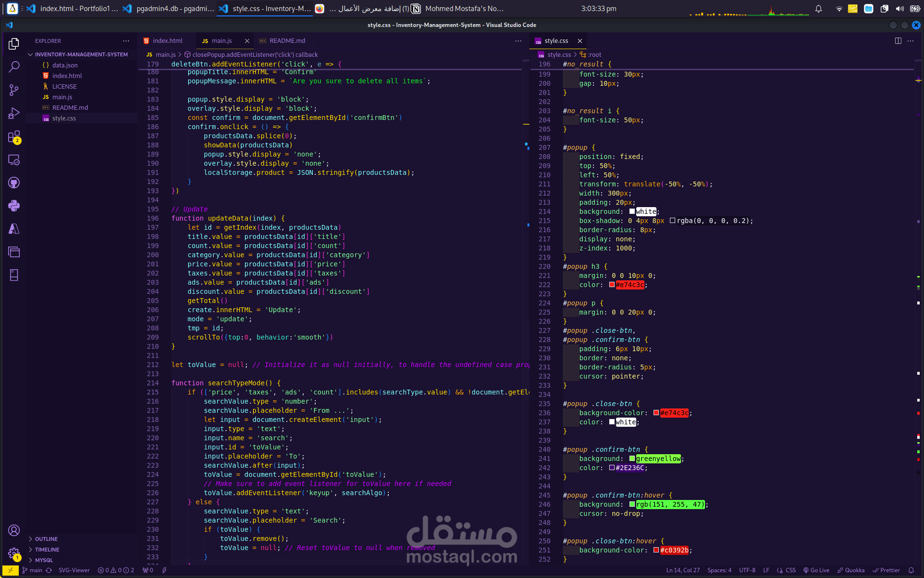Viewport: 924px width, 578px height.
Task: Open the GitHub panel icon
Action: [14, 183]
